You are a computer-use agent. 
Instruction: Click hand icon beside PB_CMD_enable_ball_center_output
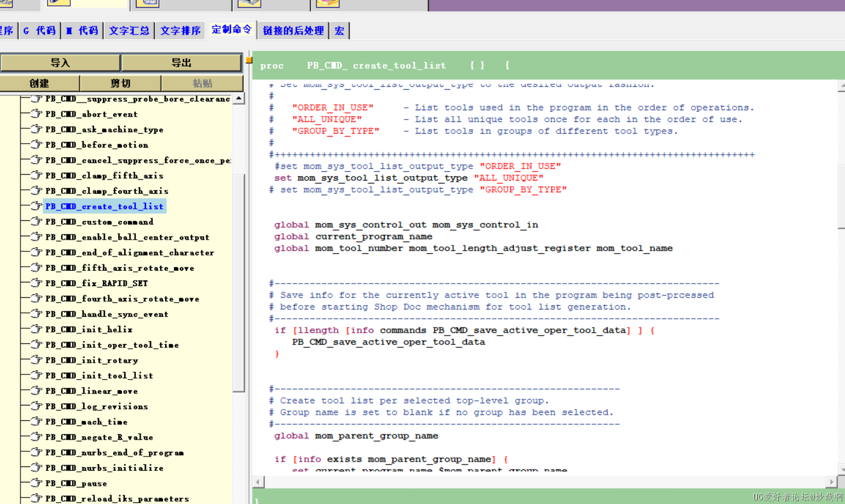point(36,237)
